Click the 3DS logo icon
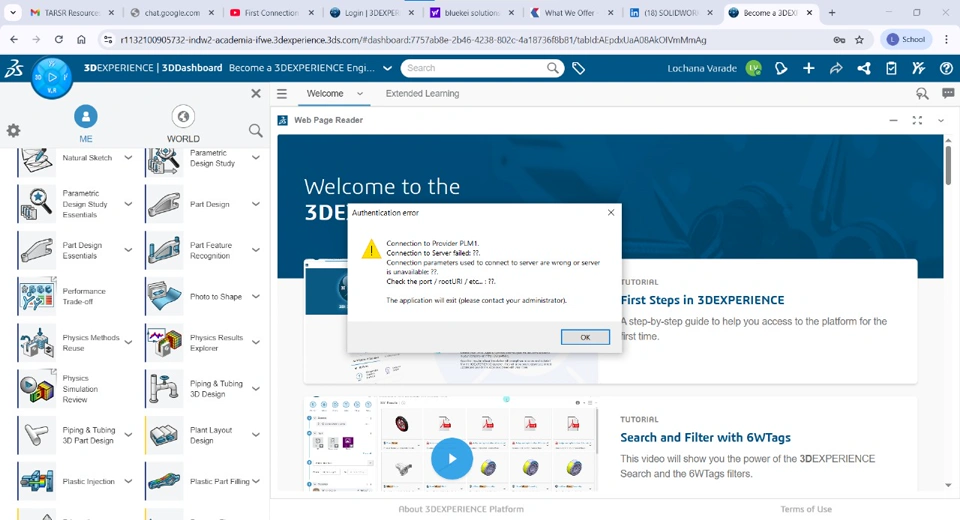This screenshot has height=520, width=960. click(x=13, y=68)
